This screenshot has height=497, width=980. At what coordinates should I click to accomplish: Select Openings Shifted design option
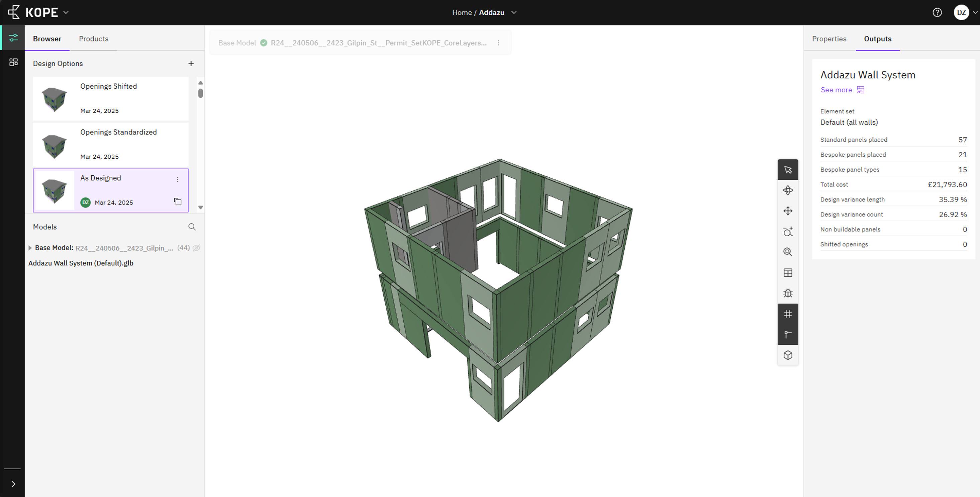click(x=111, y=98)
